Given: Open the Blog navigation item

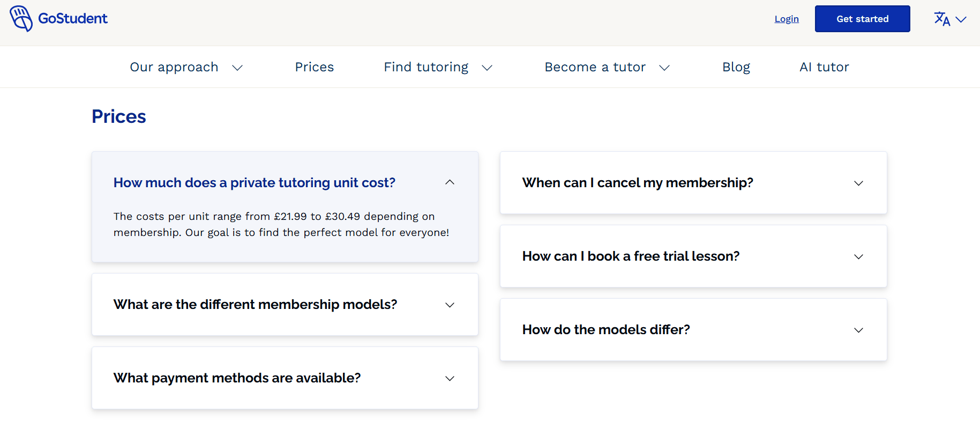Looking at the screenshot, I should (x=736, y=67).
